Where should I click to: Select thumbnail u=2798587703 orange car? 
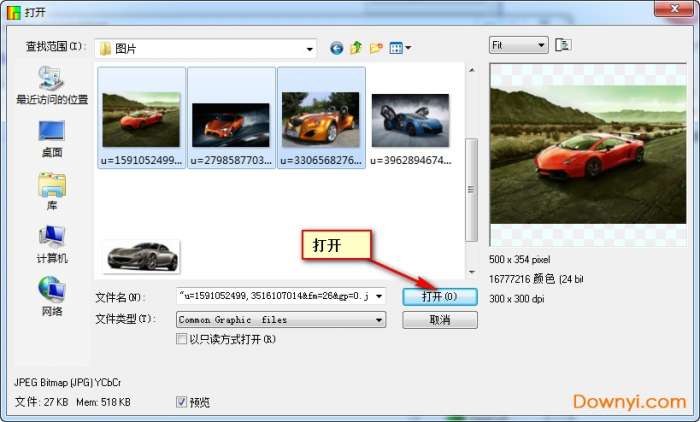[x=231, y=118]
